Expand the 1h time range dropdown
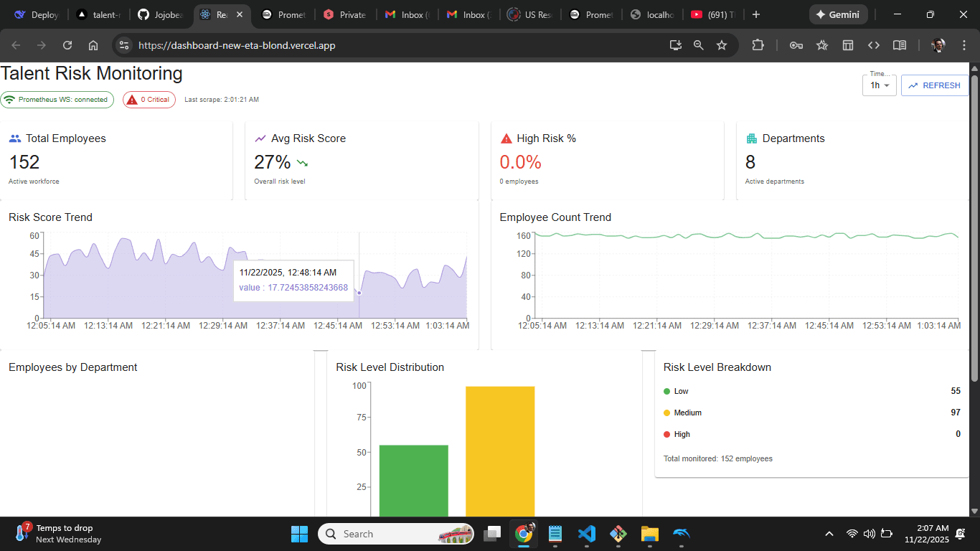Screen dimensions: 980x551 (879, 85)
